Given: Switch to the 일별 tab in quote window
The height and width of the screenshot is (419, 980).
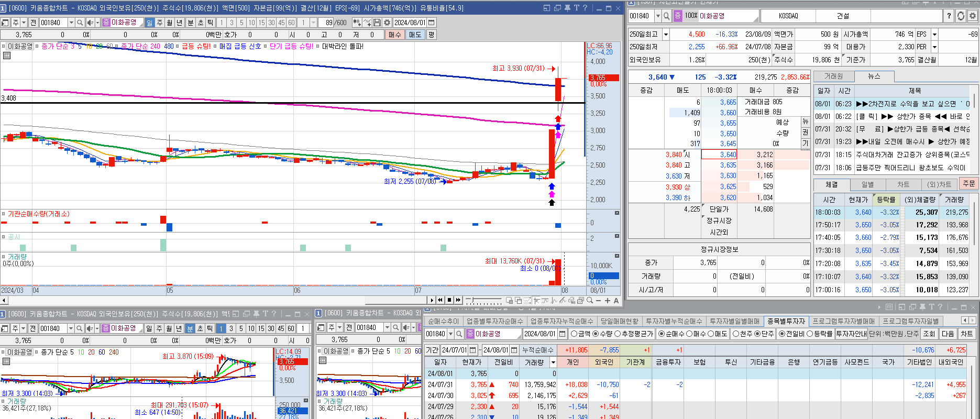Looking at the screenshot, I should [x=867, y=184].
